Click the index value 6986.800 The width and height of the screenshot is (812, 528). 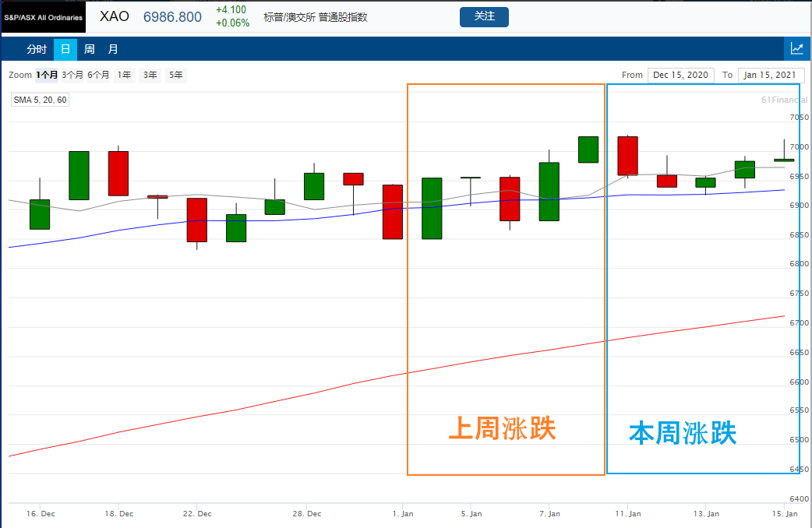[x=172, y=17]
